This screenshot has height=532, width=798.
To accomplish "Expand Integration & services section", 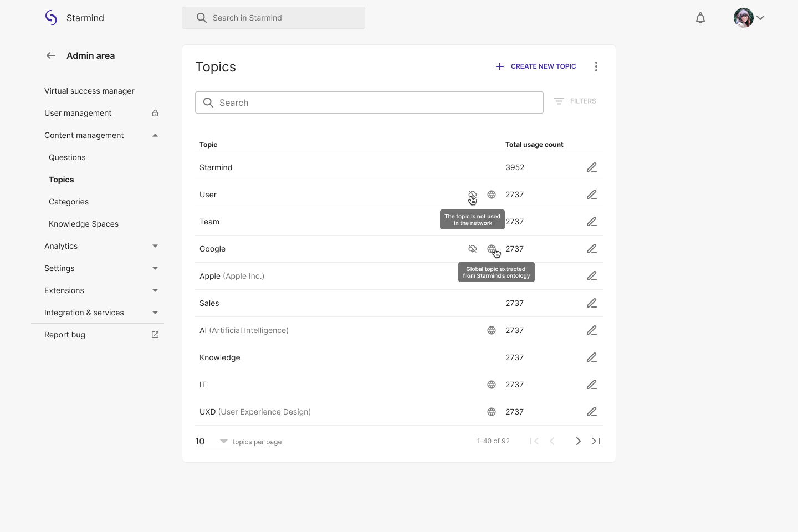I will 155,313.
